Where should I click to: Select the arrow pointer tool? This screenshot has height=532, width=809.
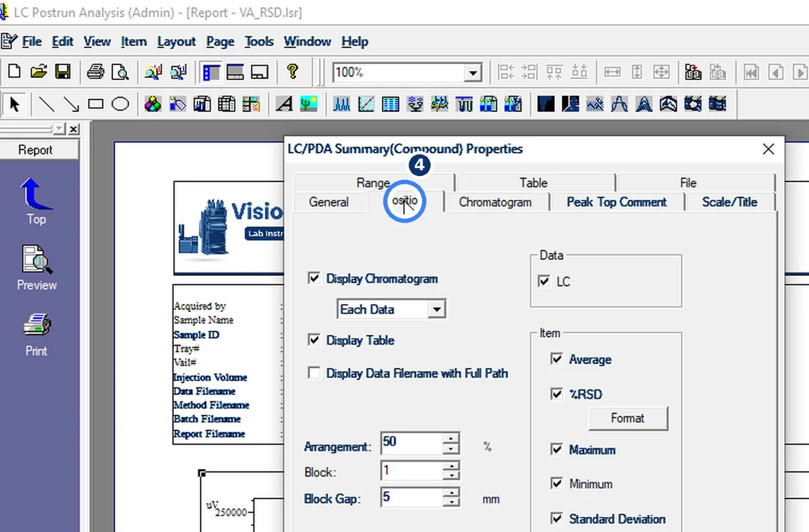[14, 104]
